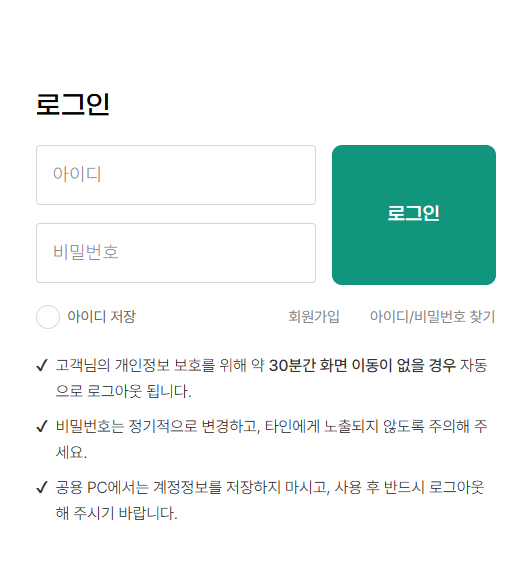Click the 세요. continuation line
The height and width of the screenshot is (581, 512).
(x=71, y=452)
